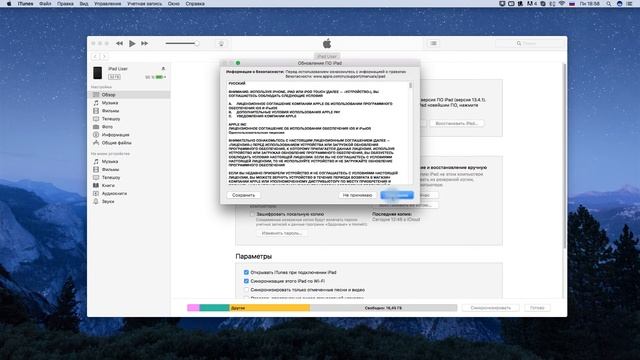Image resolution: width=640 pixels, height=360 pixels.
Task: Toggle open iTunes when iPad connects checkbox
Action: [246, 272]
